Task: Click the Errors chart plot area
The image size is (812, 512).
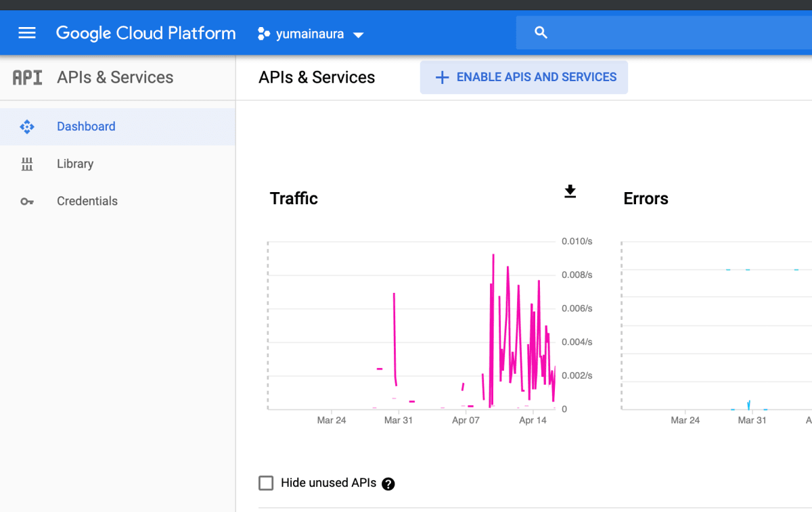Action: coord(717,325)
